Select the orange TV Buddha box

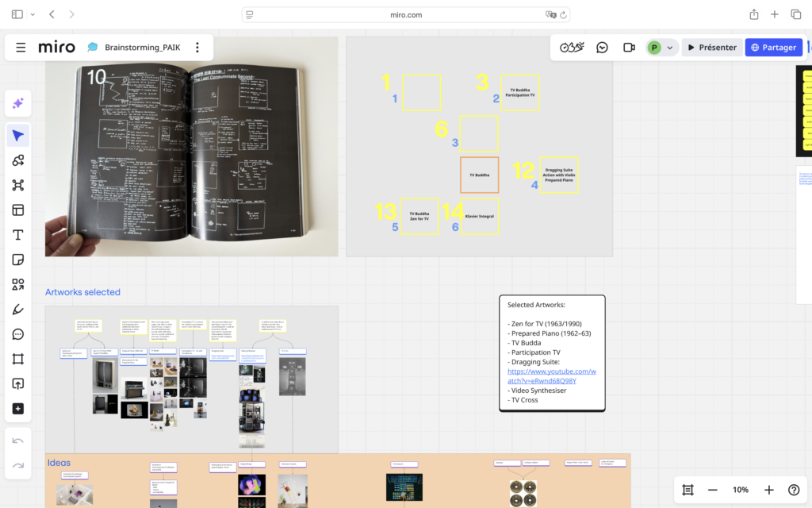479,175
